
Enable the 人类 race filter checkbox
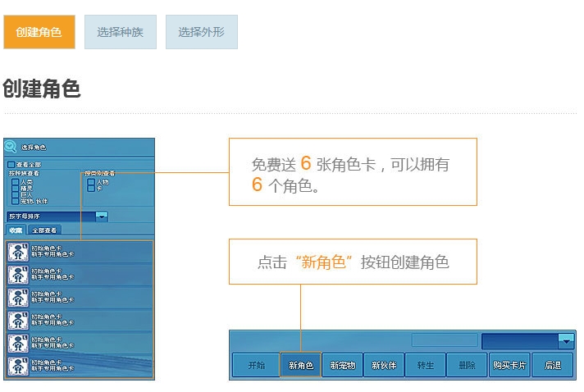tap(15, 181)
